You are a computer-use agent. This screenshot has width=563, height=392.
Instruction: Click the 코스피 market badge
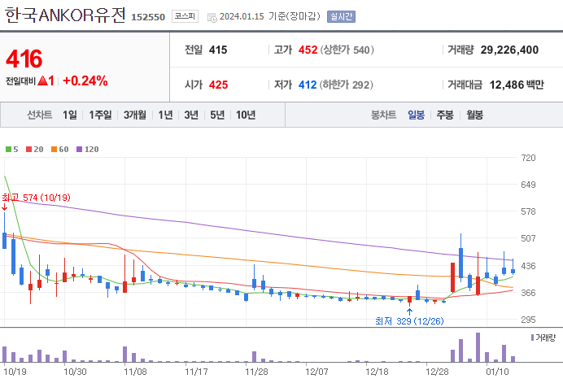[185, 16]
